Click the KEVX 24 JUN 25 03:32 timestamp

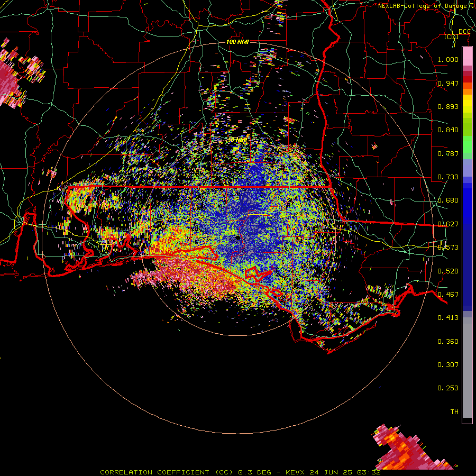[x=333, y=472]
